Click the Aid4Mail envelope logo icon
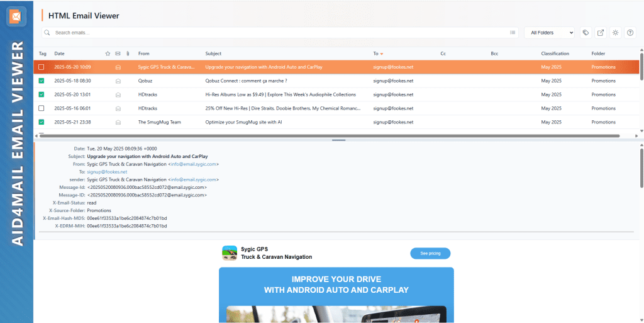644x323 pixels. click(16, 16)
